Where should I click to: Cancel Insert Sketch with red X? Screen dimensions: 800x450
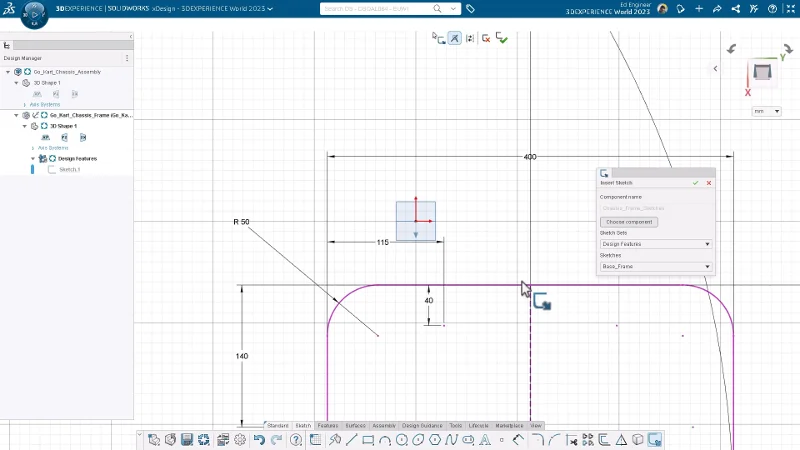click(x=709, y=183)
